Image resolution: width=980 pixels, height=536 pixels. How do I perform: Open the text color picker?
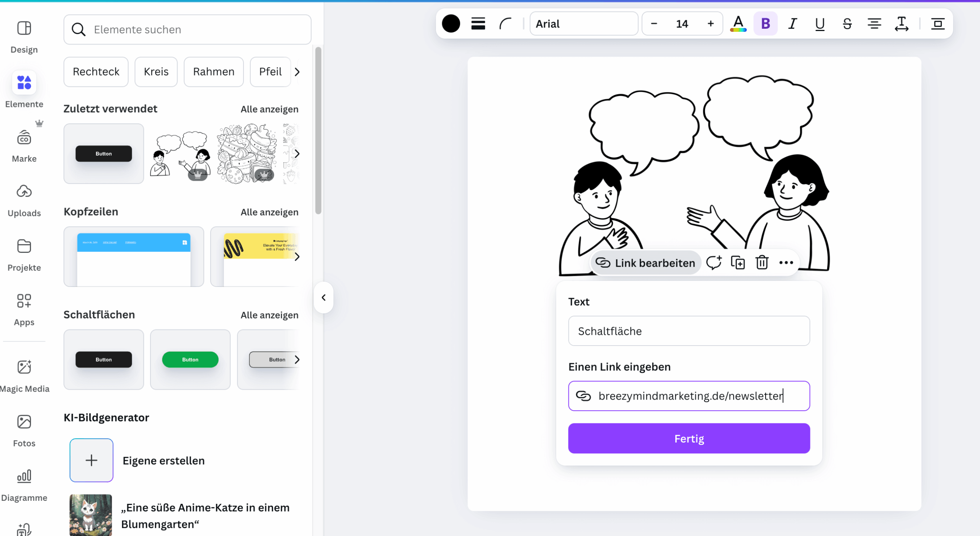pyautogui.click(x=738, y=24)
